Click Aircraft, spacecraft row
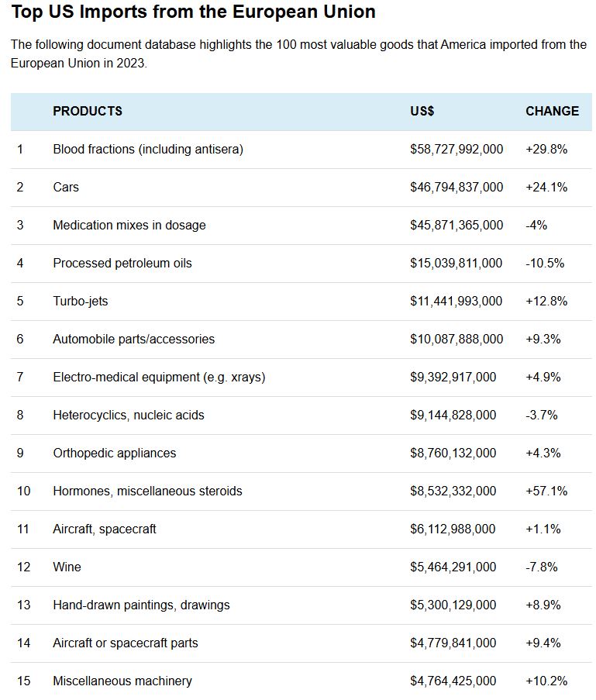Viewport: 596px width, 700px height. pos(301,529)
